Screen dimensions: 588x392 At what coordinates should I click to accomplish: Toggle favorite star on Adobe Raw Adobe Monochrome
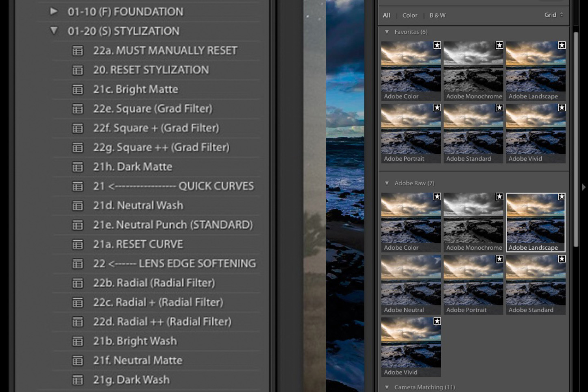pos(499,196)
